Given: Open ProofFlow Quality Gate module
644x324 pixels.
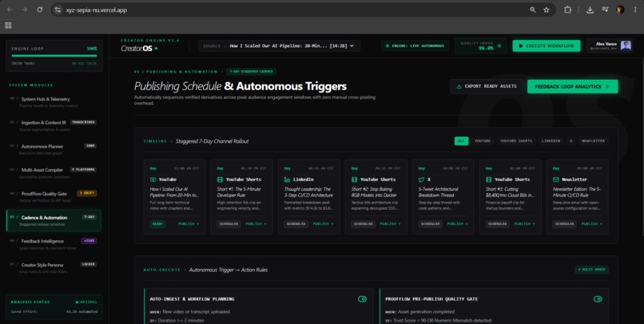Looking at the screenshot, I should click(54, 196).
